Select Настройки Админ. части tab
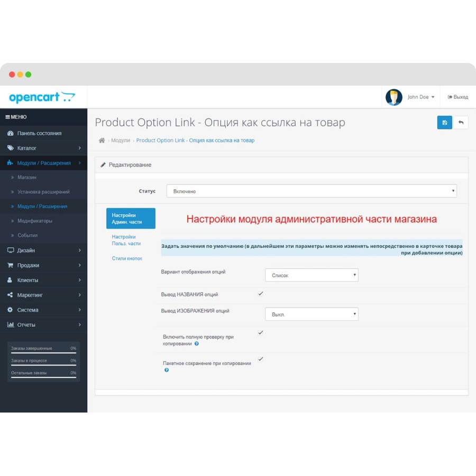The image size is (476, 476). click(x=131, y=218)
